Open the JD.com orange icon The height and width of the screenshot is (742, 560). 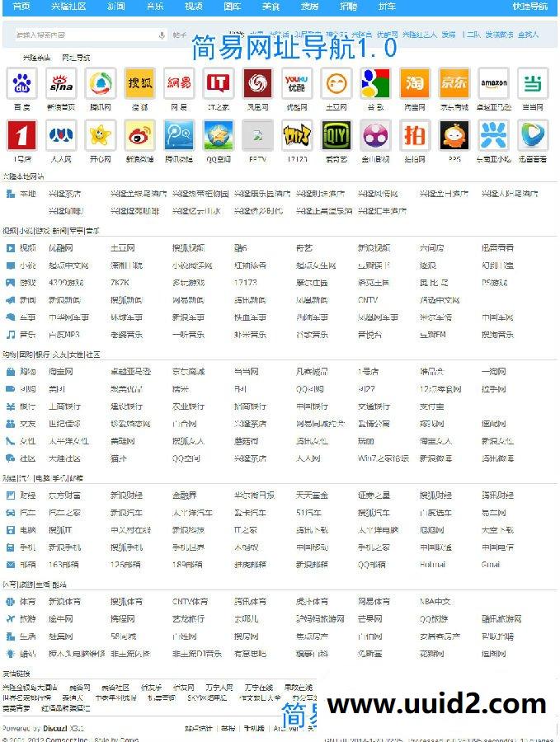tap(454, 83)
